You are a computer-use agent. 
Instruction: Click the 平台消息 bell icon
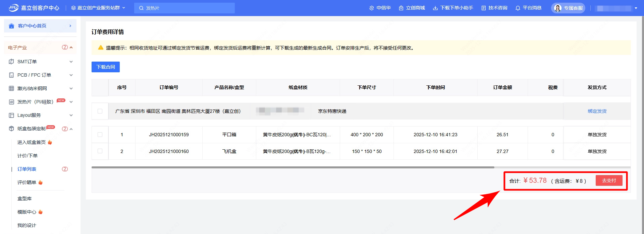518,8
